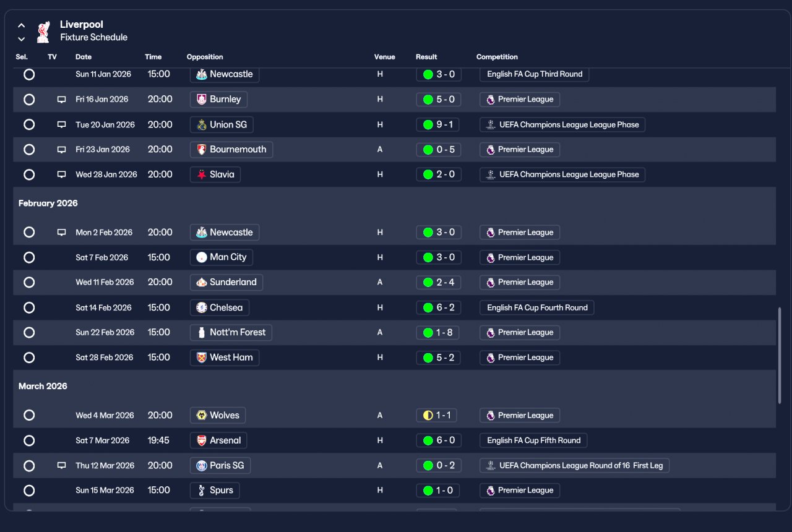Click the Time column header

pos(153,57)
